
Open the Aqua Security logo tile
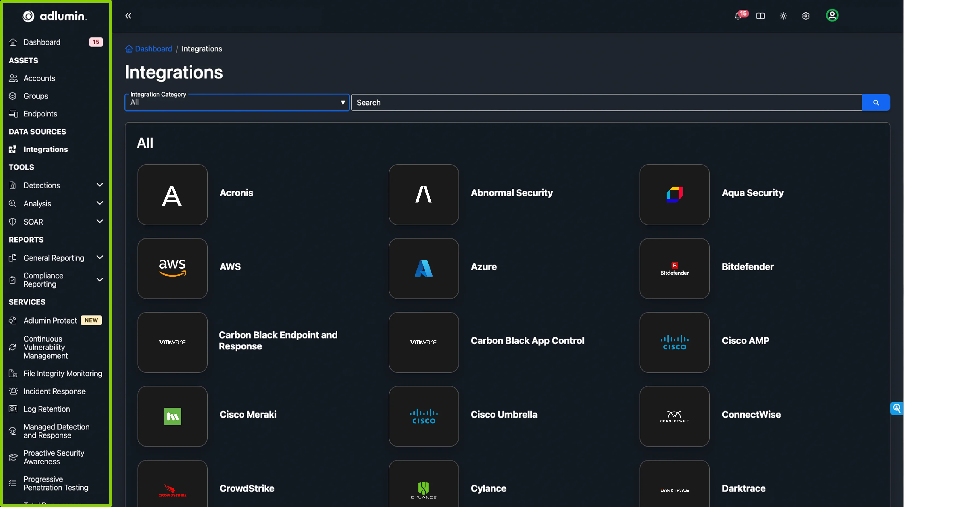(x=674, y=194)
